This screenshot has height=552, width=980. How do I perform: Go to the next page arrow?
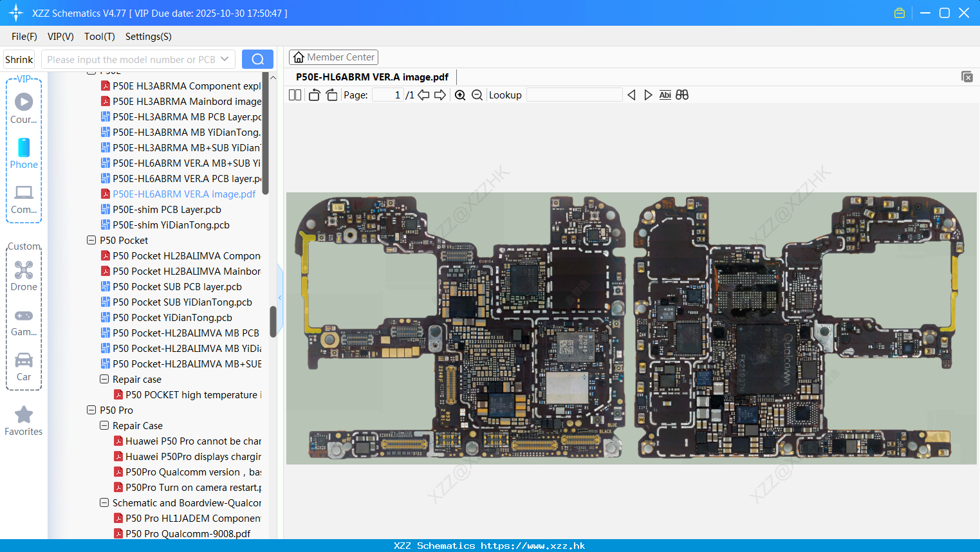point(440,95)
